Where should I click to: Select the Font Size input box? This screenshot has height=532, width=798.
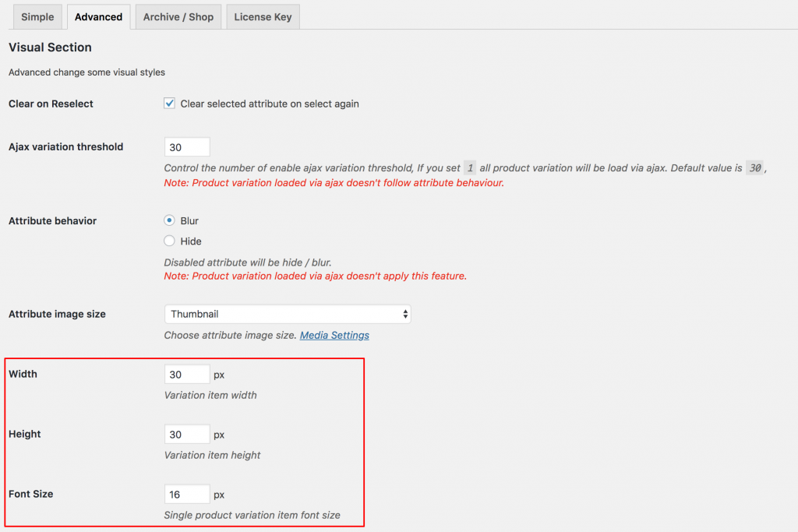(187, 495)
